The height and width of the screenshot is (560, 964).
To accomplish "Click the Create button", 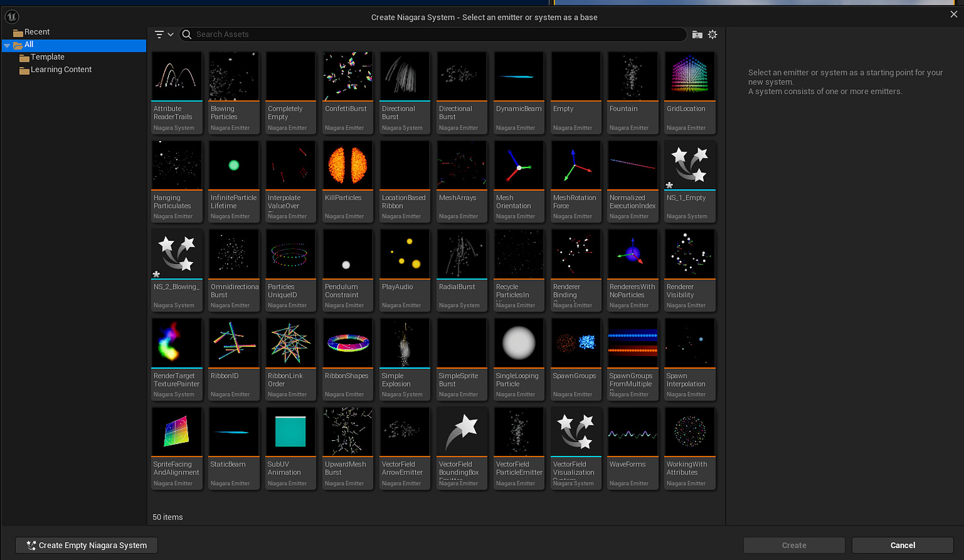I will click(x=794, y=545).
